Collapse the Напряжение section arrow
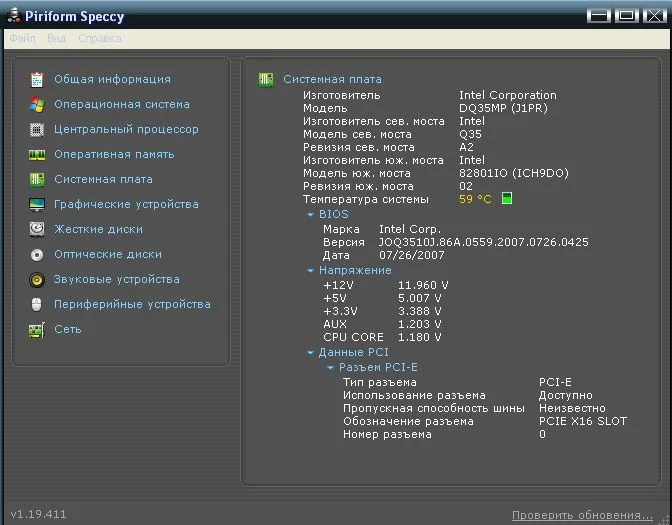672x525 pixels. (x=311, y=271)
